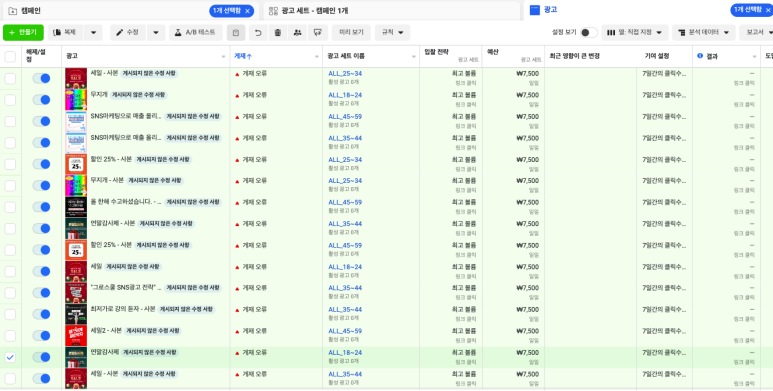The width and height of the screenshot is (773, 391).
Task: Click thumbnail of 무지개 - 사본 ad
Action: click(x=76, y=185)
